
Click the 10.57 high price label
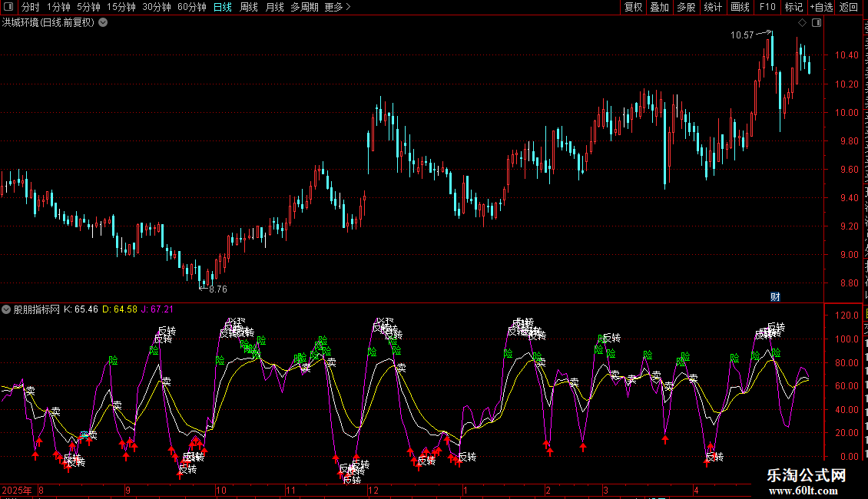[x=742, y=35]
